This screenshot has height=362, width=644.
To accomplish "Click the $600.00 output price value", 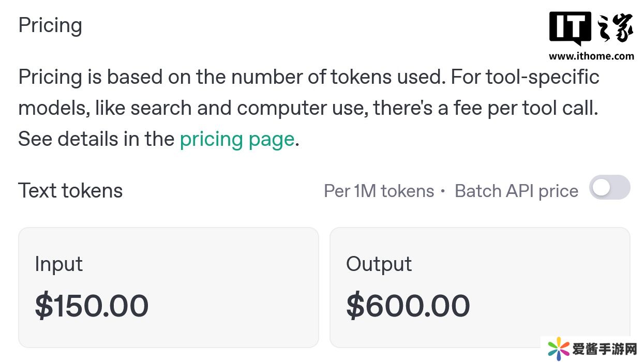I will tap(408, 306).
